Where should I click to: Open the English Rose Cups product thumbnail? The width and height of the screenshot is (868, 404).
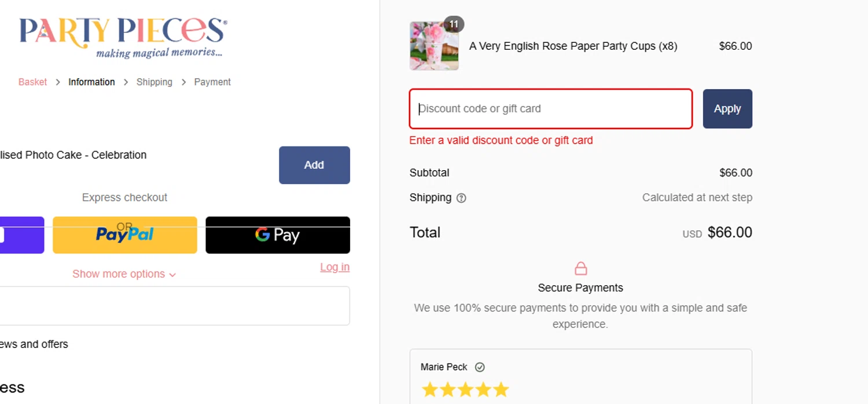click(434, 46)
